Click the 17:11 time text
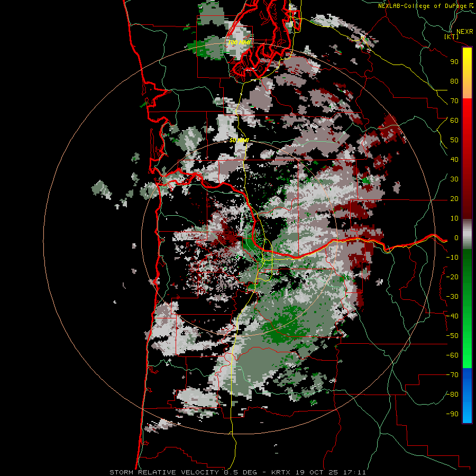Screen dimensions: 476x476 (x=355, y=472)
